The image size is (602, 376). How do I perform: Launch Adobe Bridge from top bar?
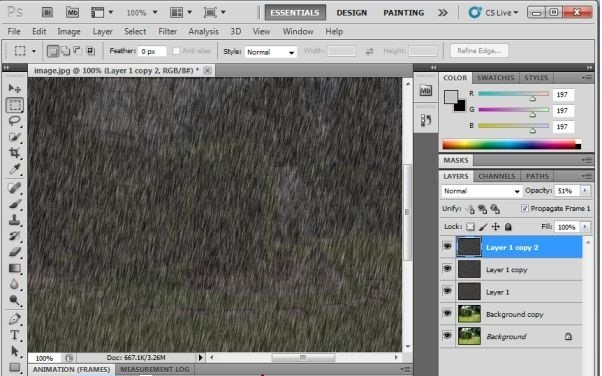[x=47, y=13]
